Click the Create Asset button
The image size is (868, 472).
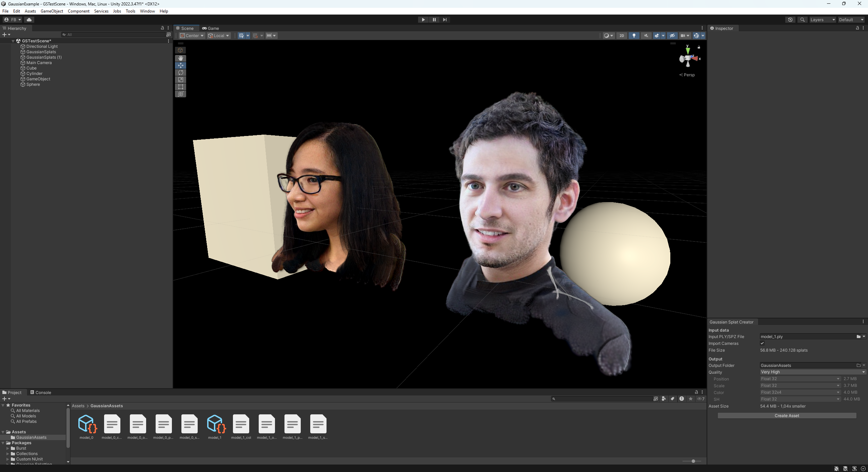[x=787, y=415]
